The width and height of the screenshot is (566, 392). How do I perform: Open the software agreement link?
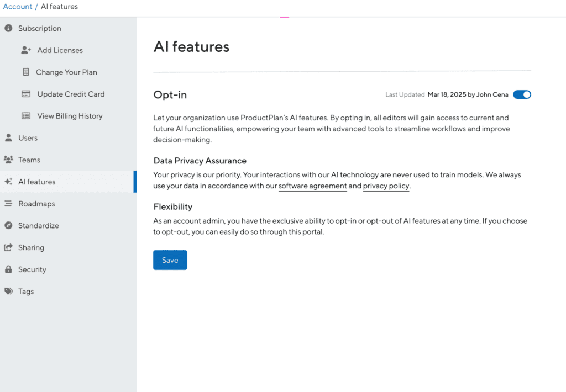pos(312,186)
